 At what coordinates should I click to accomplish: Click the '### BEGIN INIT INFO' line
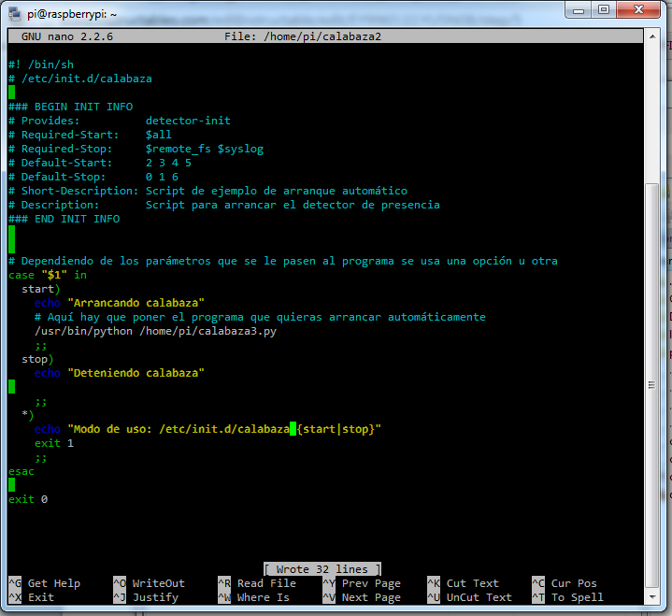pos(71,107)
